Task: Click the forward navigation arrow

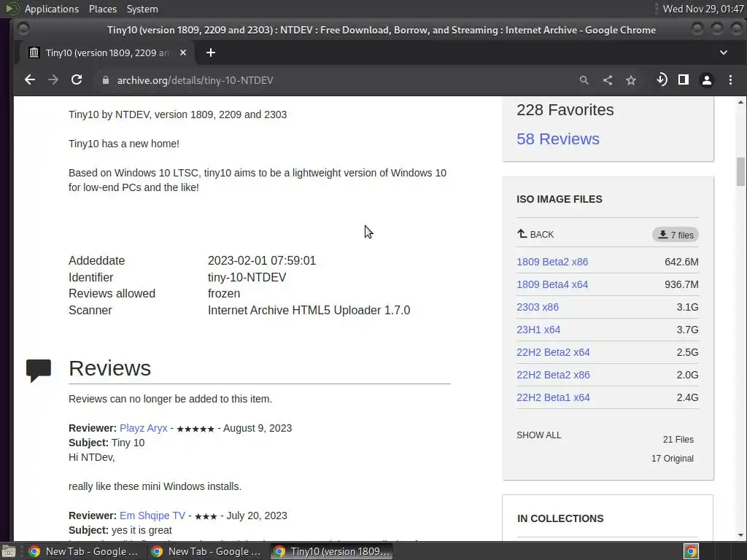Action: [x=53, y=80]
